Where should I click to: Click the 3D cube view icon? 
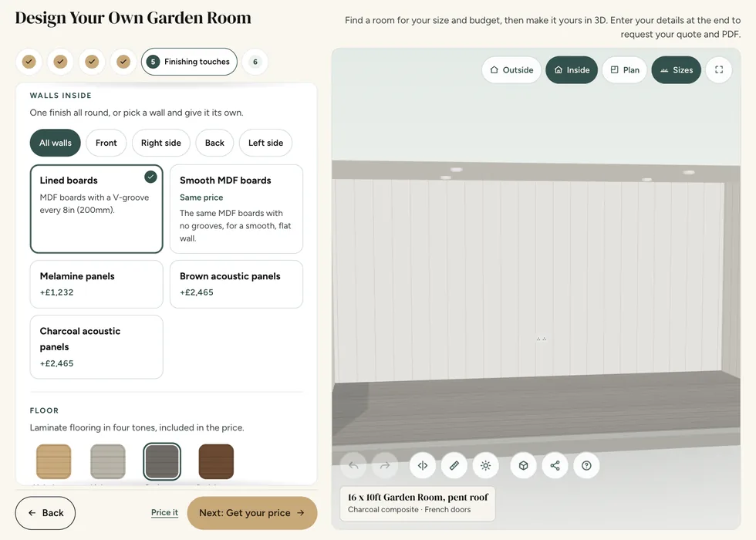click(524, 465)
